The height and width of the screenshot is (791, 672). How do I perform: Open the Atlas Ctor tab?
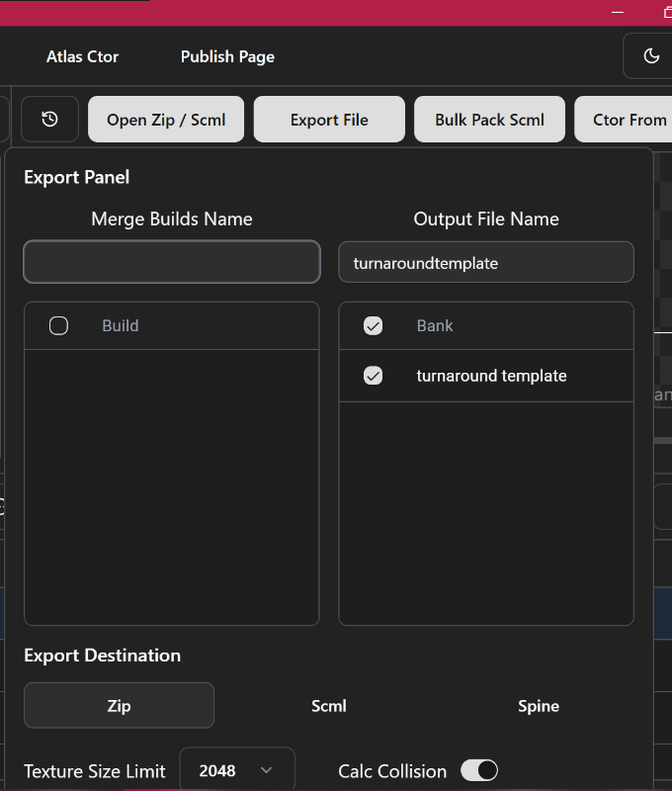coord(82,56)
